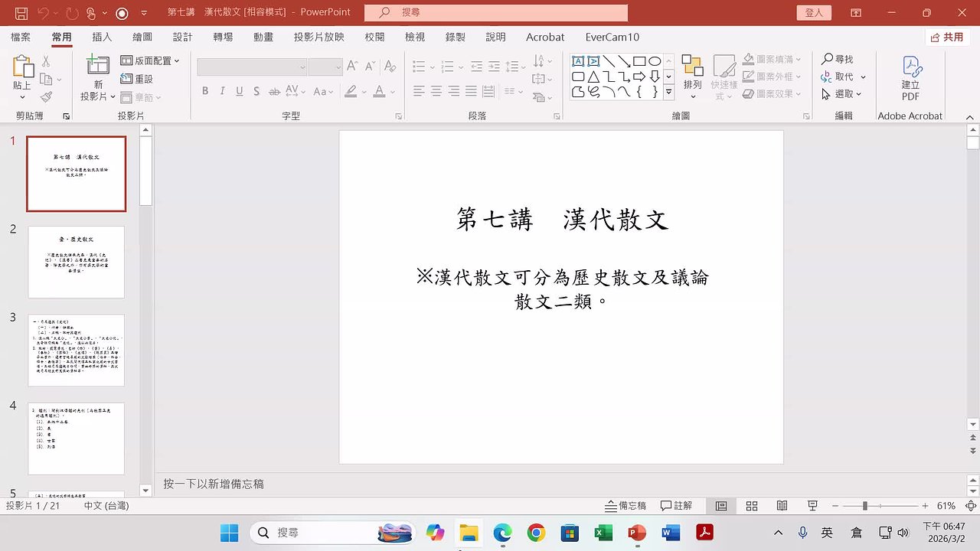Click the Share (共用) button
This screenshot has height=551, width=980.
click(x=946, y=37)
